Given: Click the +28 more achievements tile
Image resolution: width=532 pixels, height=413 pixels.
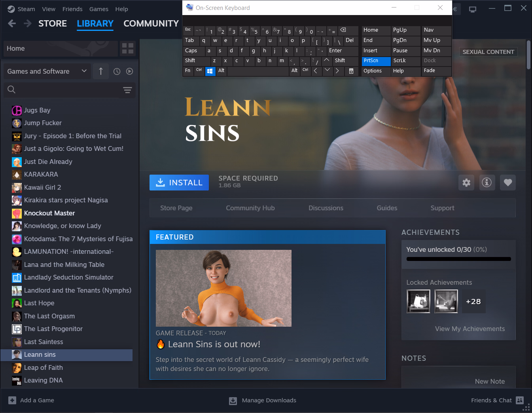Looking at the screenshot, I should [473, 301].
